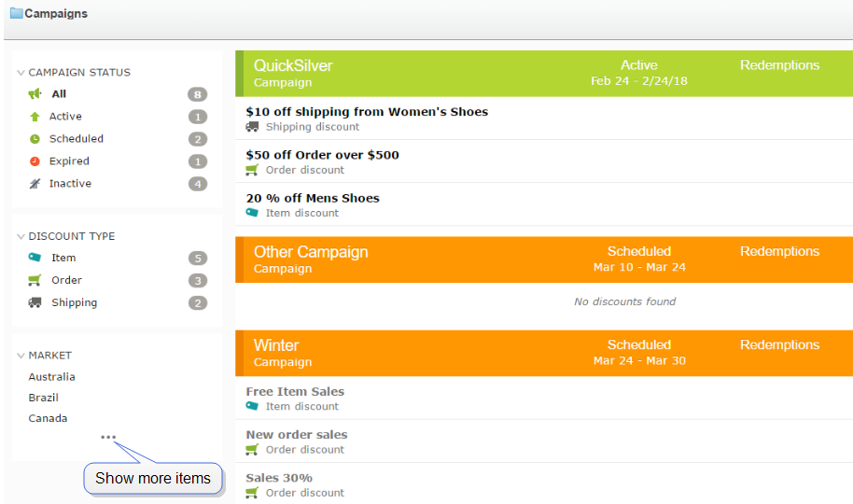
Task: Open the QuickSilver campaign header
Action: [x=293, y=65]
